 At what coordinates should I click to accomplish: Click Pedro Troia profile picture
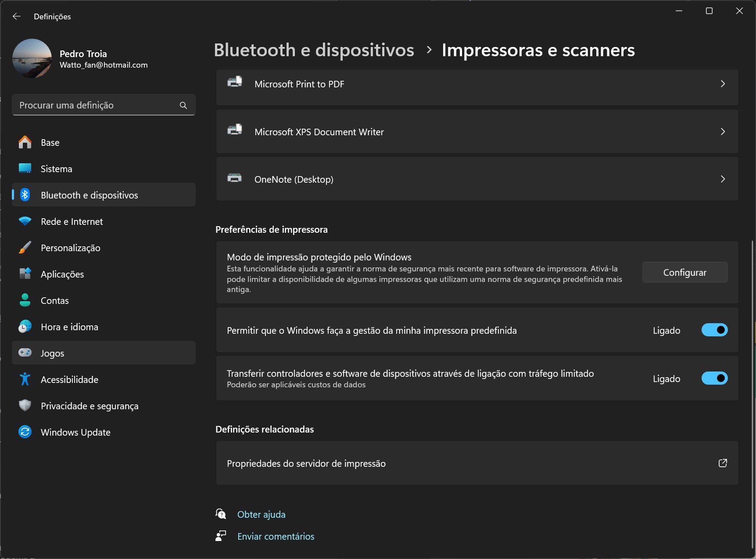32,58
